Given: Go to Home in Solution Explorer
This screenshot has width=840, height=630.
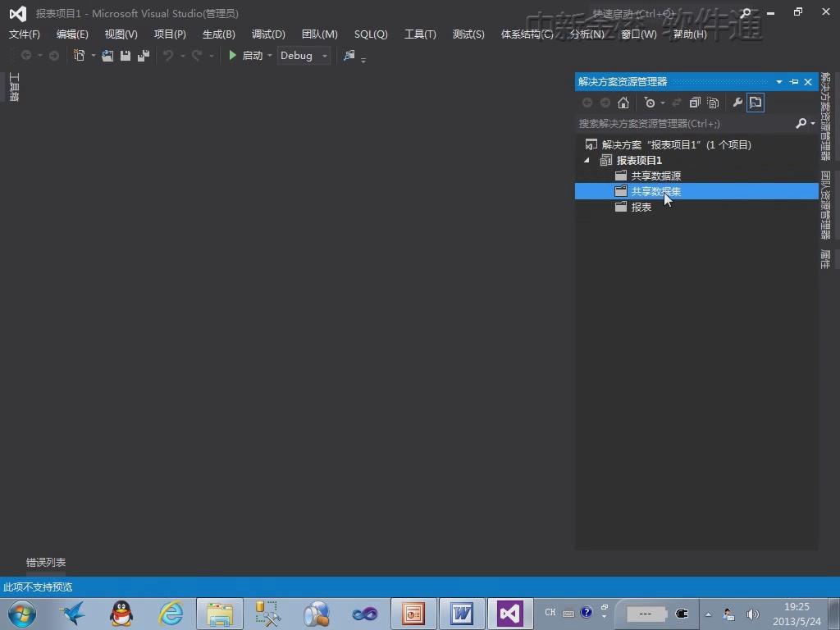Looking at the screenshot, I should [623, 103].
